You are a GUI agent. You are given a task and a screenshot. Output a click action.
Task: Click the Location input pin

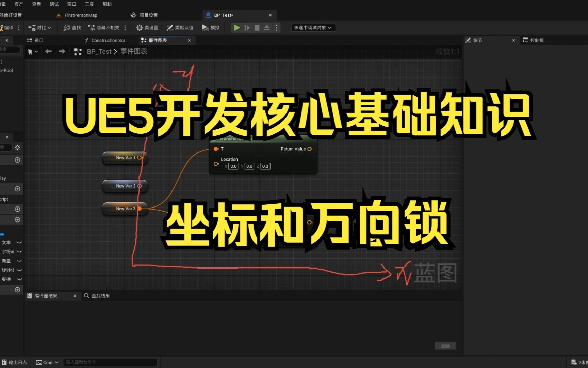(x=216, y=164)
